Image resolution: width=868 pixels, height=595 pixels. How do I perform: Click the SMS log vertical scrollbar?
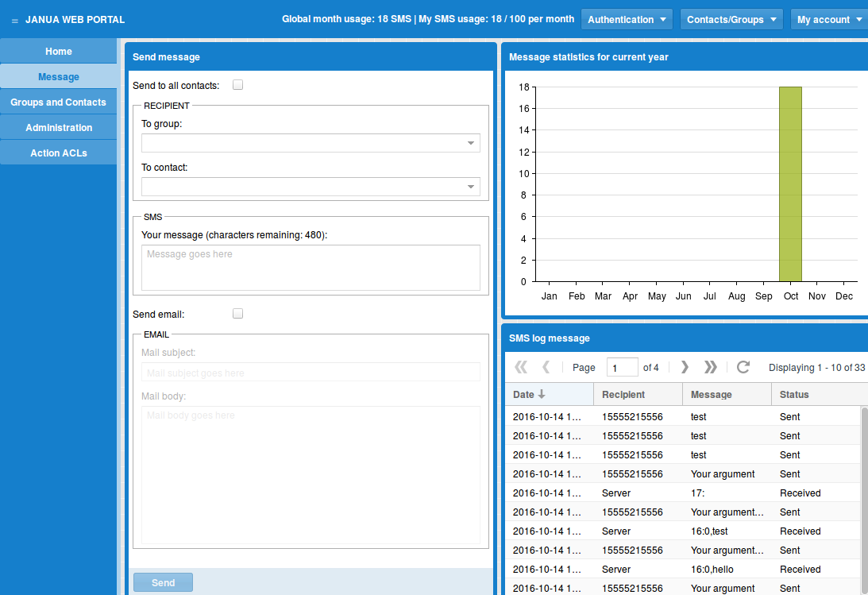(x=864, y=501)
